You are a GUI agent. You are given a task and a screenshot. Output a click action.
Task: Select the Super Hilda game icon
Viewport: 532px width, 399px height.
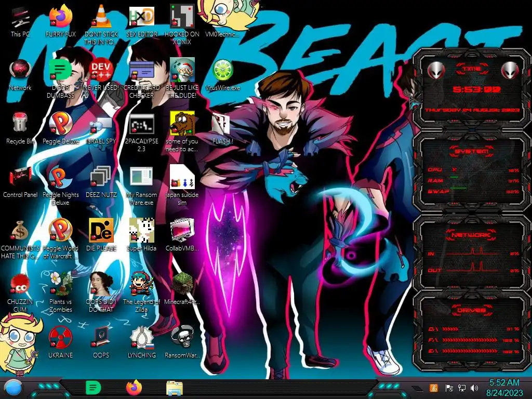tap(141, 235)
